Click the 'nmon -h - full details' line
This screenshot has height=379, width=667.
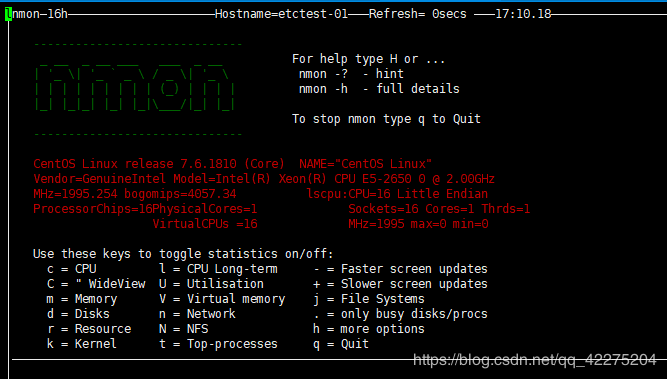pyautogui.click(x=379, y=89)
